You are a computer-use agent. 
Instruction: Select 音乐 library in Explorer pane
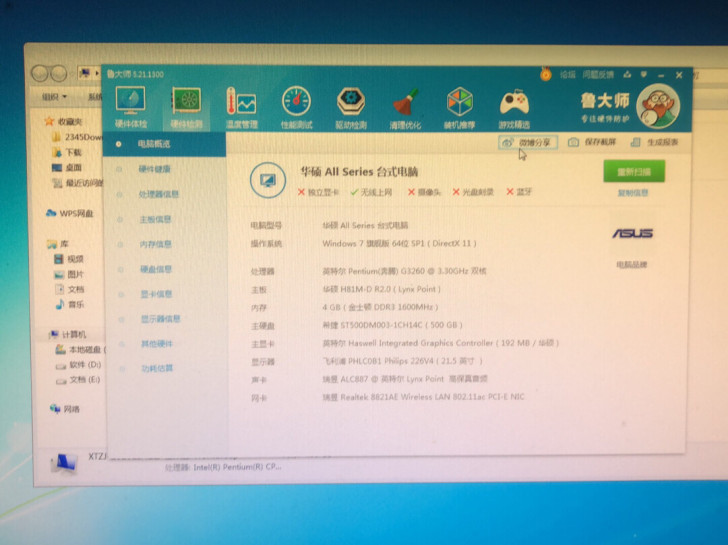coord(70,305)
